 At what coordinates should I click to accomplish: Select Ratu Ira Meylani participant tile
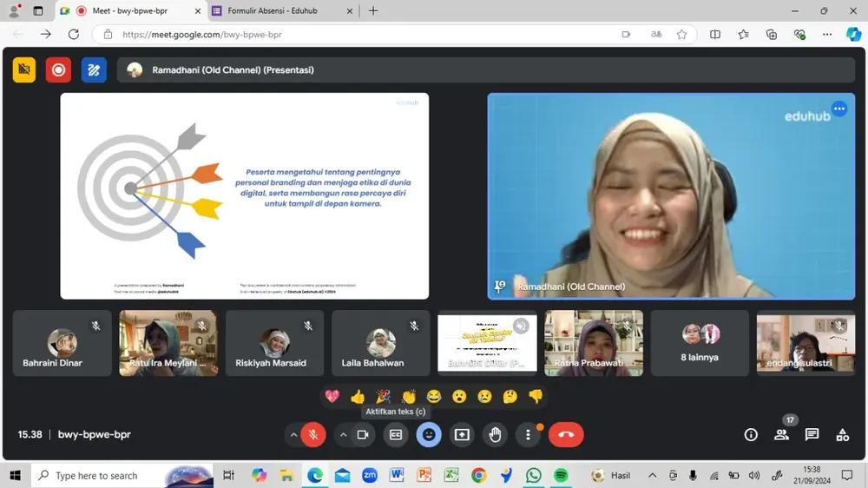(168, 343)
